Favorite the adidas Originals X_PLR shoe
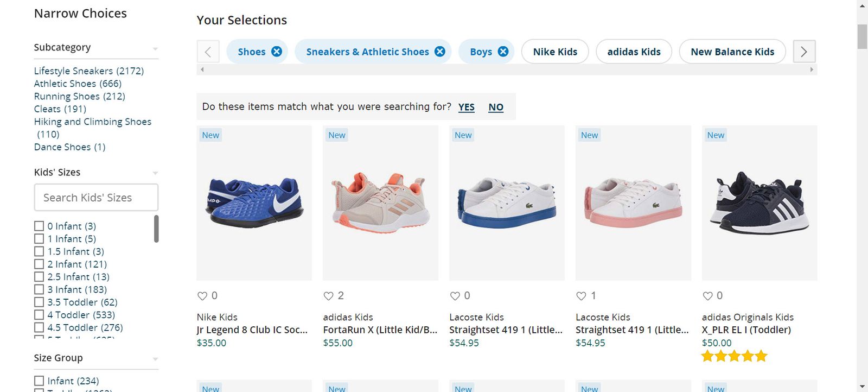This screenshot has width=868, height=392. 707,296
